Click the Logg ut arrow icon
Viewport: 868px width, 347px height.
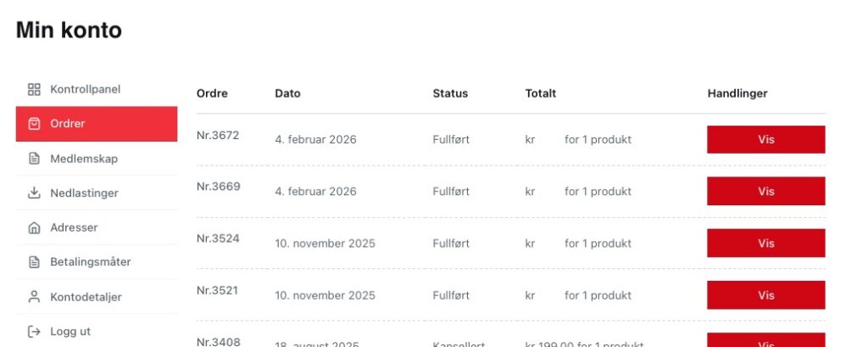tap(34, 332)
